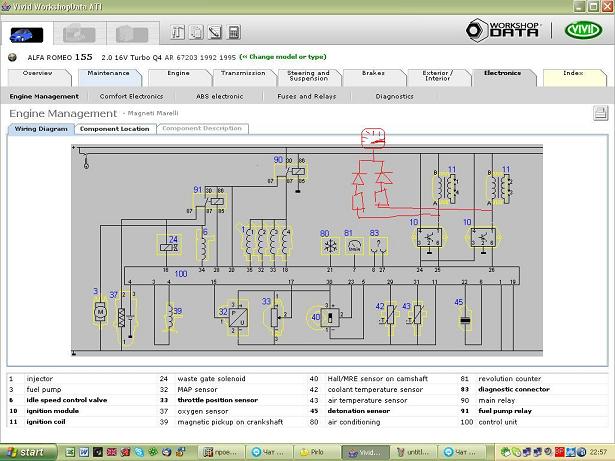Open ABS electronic section
The height and width of the screenshot is (461, 615).
tap(220, 97)
